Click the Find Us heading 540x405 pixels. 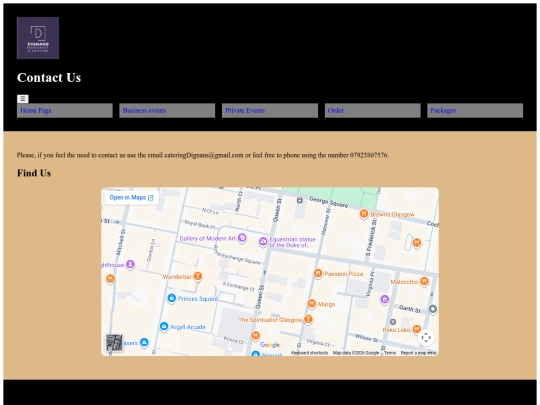pyautogui.click(x=34, y=173)
